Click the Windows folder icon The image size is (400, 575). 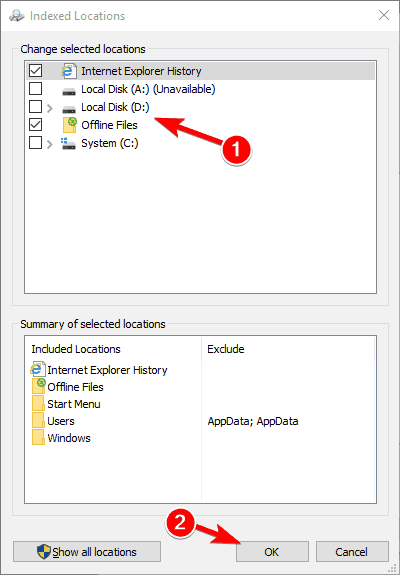(38, 437)
